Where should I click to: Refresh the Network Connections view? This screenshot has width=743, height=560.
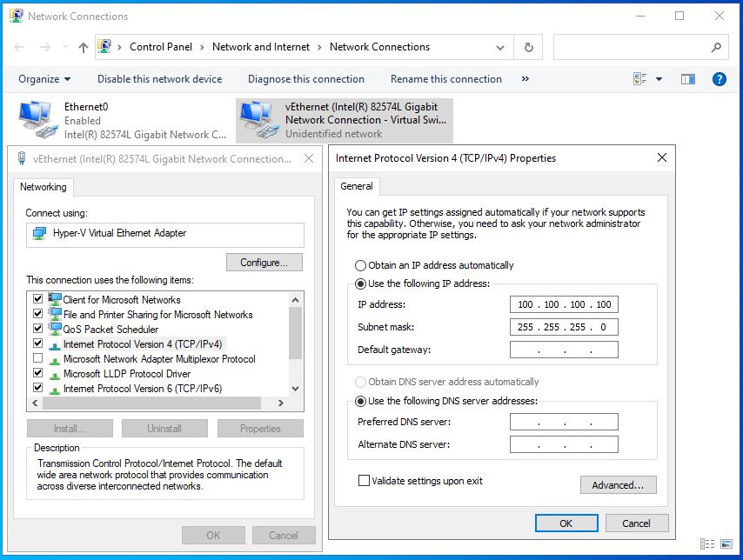[x=528, y=47]
